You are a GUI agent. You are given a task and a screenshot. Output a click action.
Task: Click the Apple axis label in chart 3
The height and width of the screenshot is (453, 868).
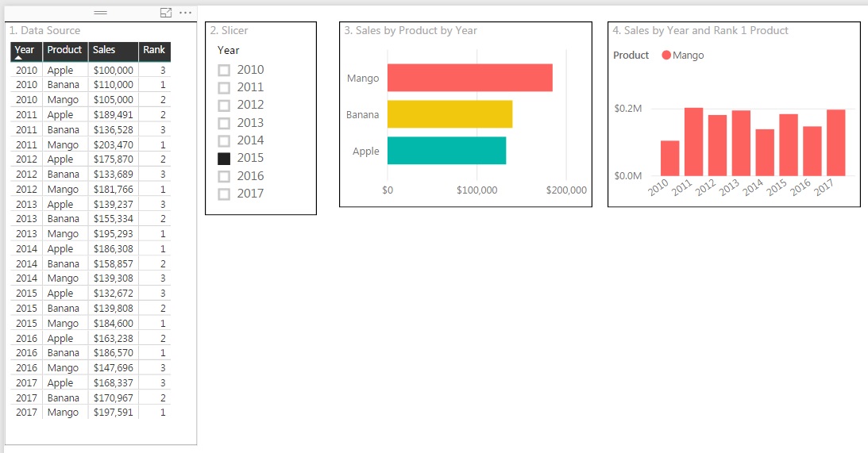click(x=366, y=152)
